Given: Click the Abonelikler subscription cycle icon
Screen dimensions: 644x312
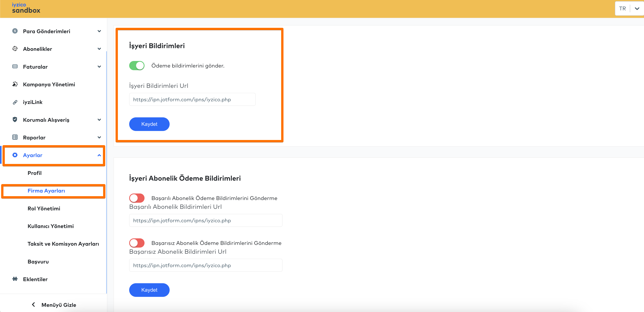Looking at the screenshot, I should 15,49.
